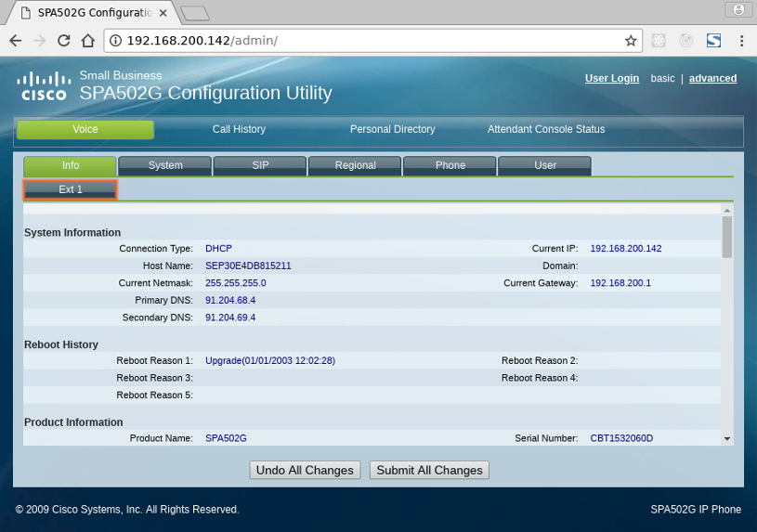
Task: Click Primary DNS value 91.204.68.4
Action: 230,300
